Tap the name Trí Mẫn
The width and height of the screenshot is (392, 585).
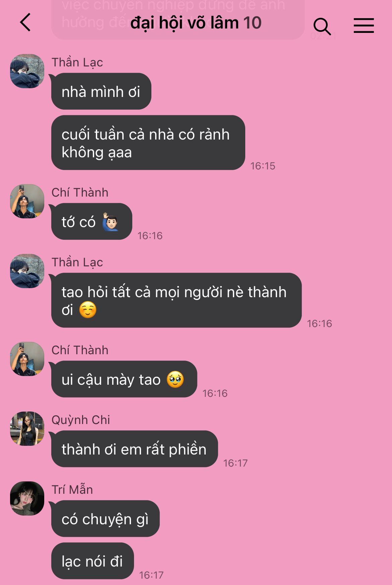click(72, 490)
